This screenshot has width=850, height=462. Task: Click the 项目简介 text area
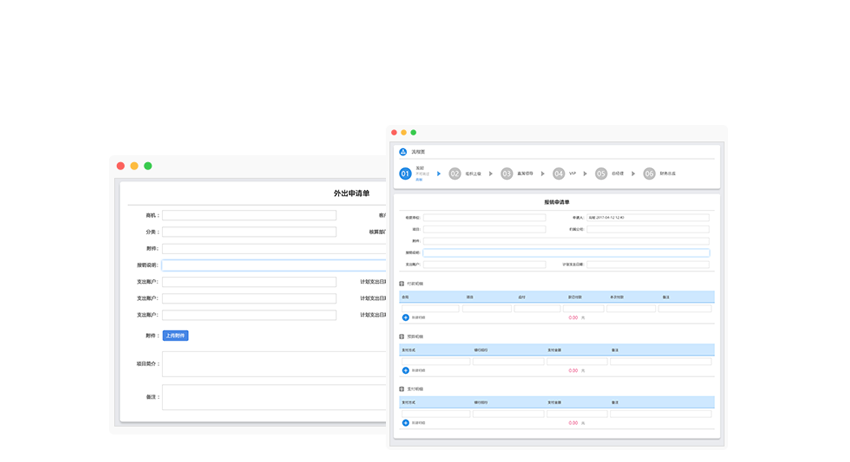(x=273, y=364)
